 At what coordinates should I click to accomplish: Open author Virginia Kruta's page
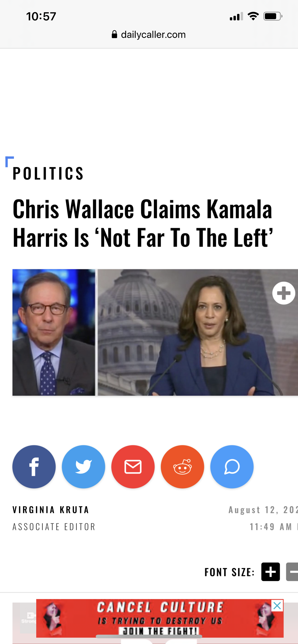[51, 510]
